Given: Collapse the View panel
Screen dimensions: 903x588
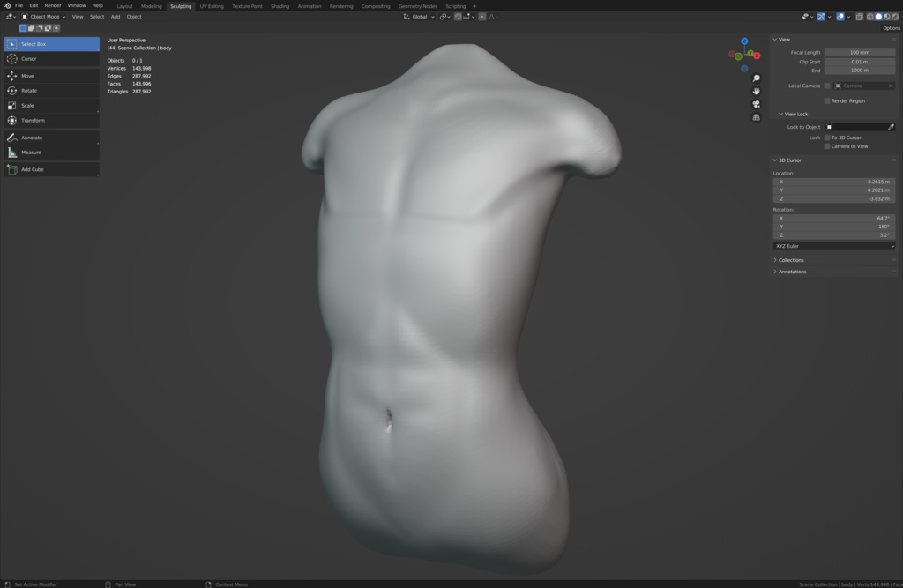Looking at the screenshot, I should pos(775,40).
